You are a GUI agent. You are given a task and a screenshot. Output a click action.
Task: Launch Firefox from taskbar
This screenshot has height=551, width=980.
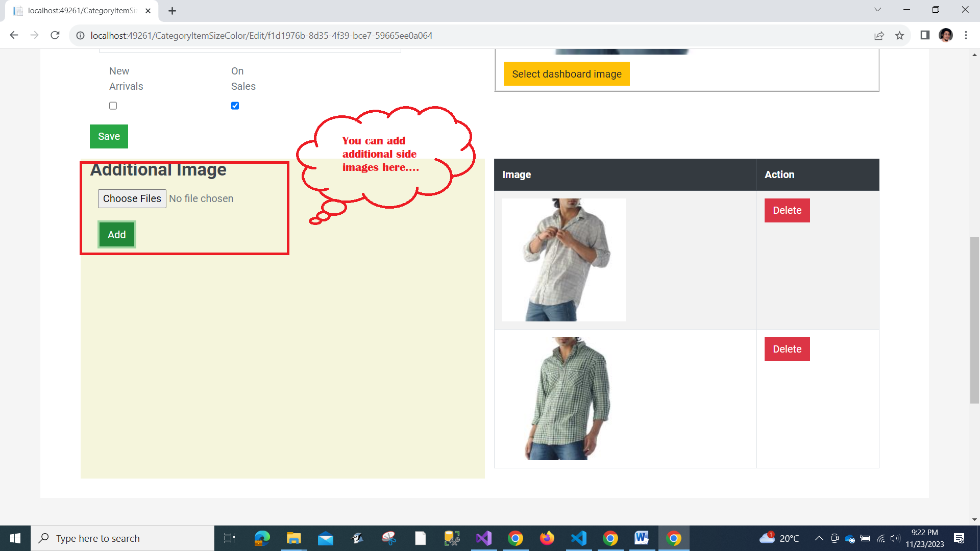point(547,538)
